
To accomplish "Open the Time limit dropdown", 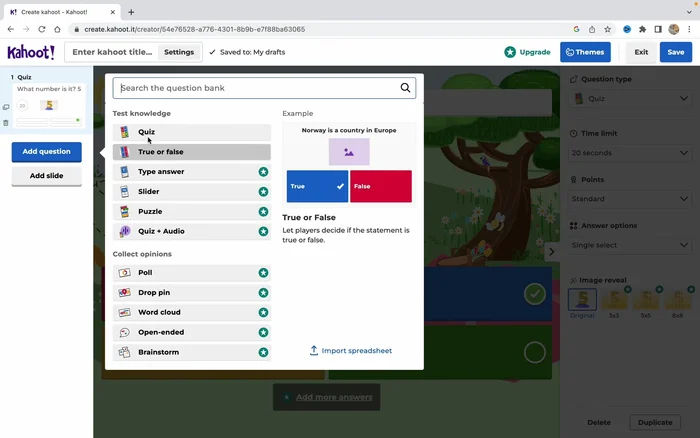I will pos(630,153).
